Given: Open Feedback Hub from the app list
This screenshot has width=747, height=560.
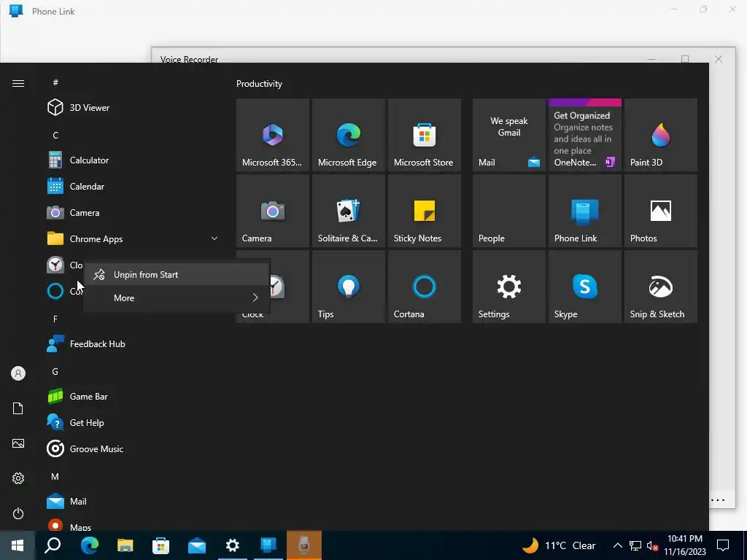Looking at the screenshot, I should 133,344.
